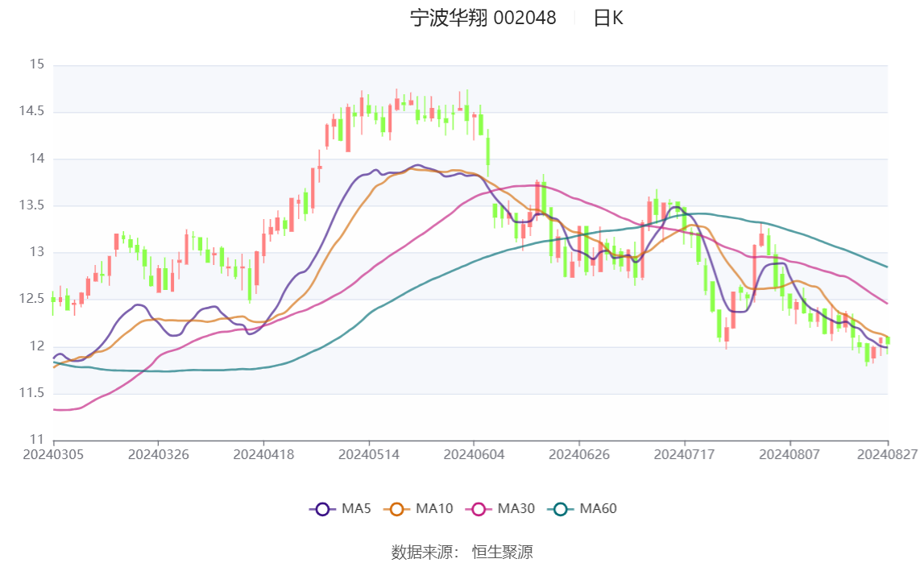Image resolution: width=924 pixels, height=563 pixels.
Task: Click the 11 price axis label
Action: 36,439
